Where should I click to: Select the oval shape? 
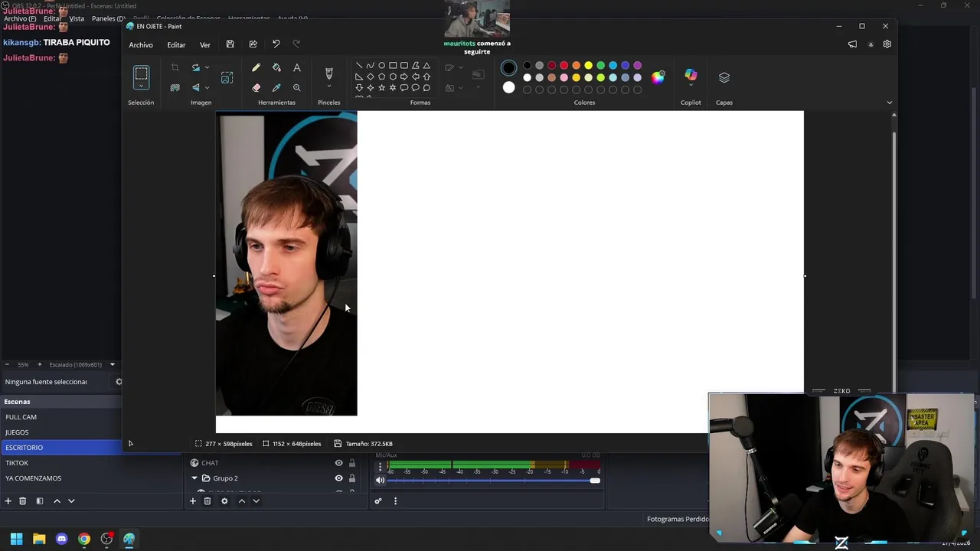tap(381, 65)
